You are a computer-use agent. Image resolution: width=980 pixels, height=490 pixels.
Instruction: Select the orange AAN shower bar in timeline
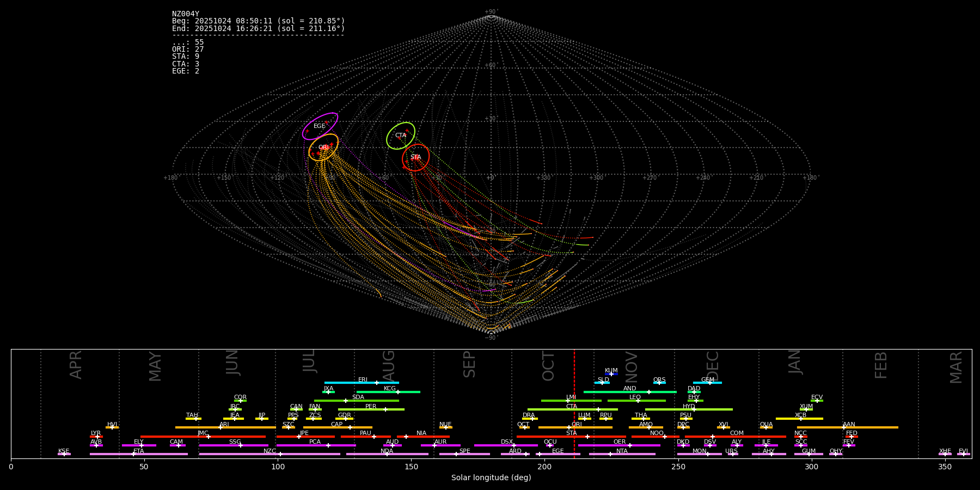(848, 427)
